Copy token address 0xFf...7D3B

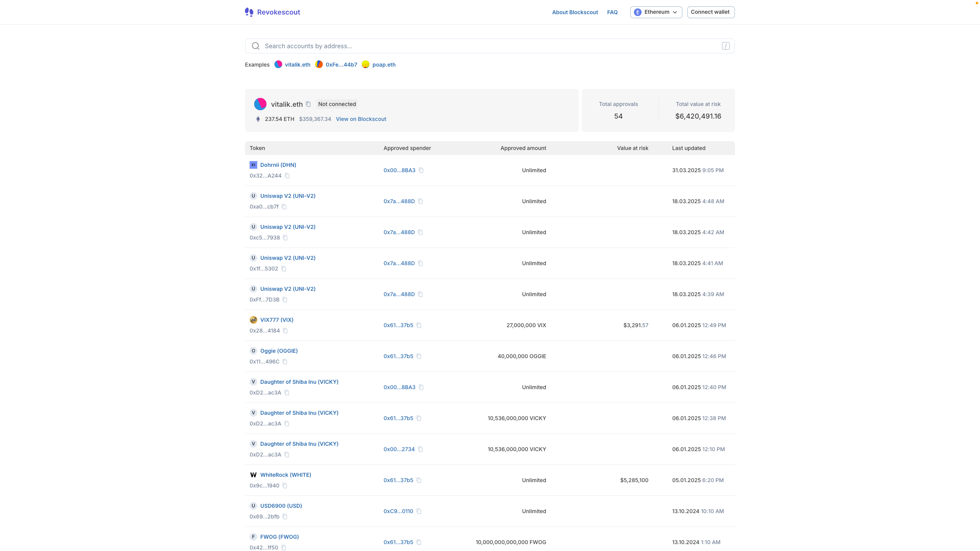tap(285, 300)
